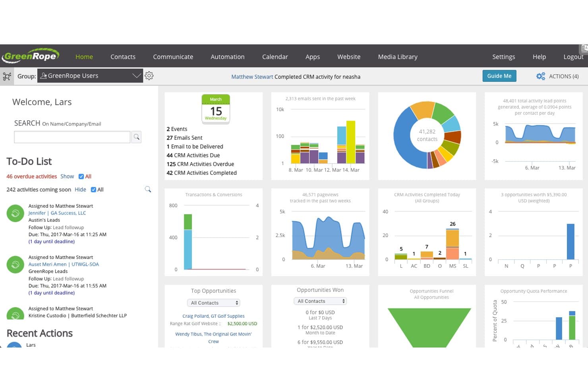Image resolution: width=588 pixels, height=392 pixels.
Task: Open Settings in the top bar
Action: [503, 57]
